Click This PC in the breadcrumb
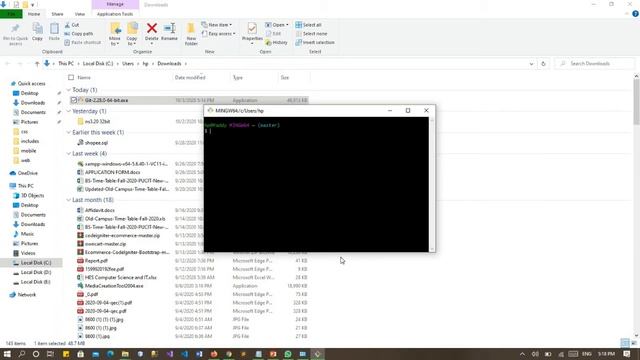 point(66,64)
